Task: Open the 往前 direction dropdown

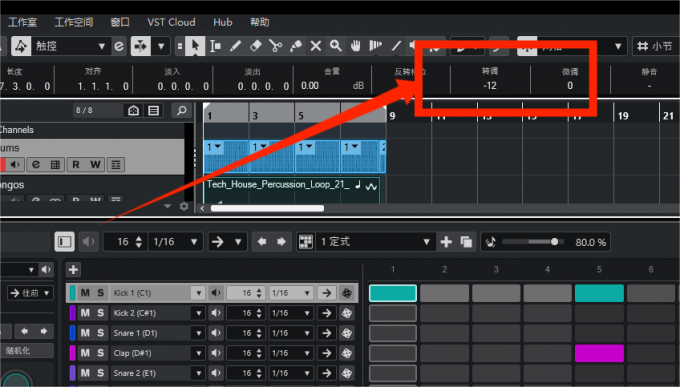Action: 30,293
